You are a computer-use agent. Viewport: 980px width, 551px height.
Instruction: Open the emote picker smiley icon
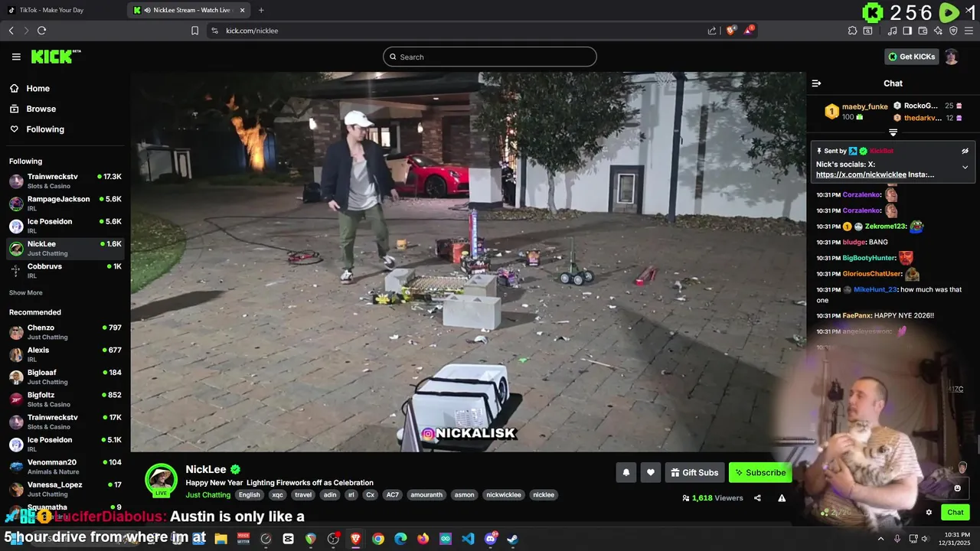pos(957,488)
